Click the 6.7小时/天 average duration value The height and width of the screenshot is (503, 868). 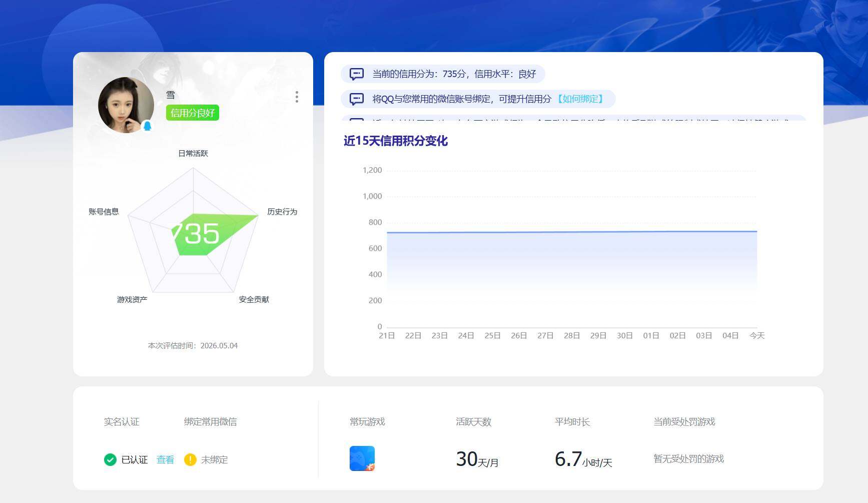pyautogui.click(x=583, y=459)
